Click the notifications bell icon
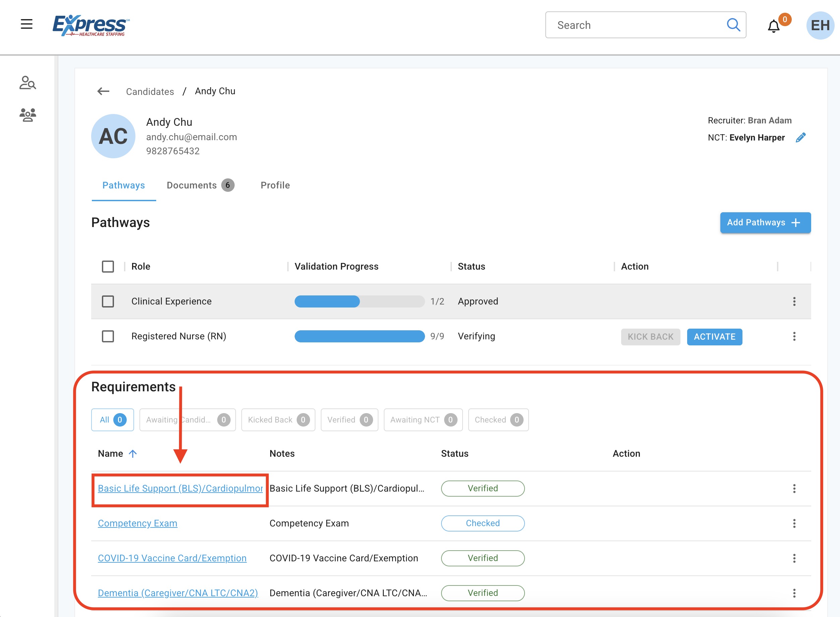Viewport: 840px width, 617px height. (773, 26)
